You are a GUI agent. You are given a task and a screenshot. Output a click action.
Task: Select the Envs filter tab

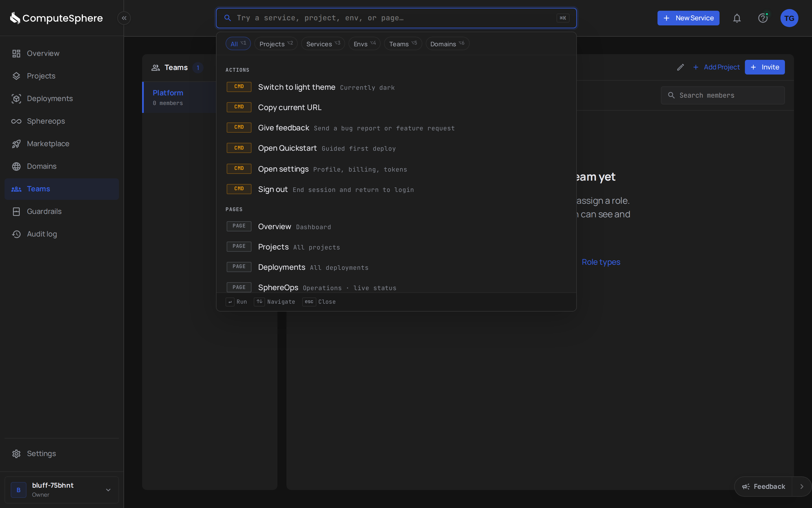pyautogui.click(x=364, y=44)
